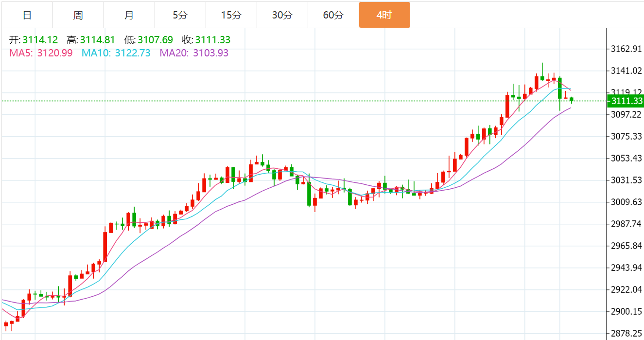Click the 3053.43 price axis label
This screenshot has width=644, height=340.
point(627,159)
